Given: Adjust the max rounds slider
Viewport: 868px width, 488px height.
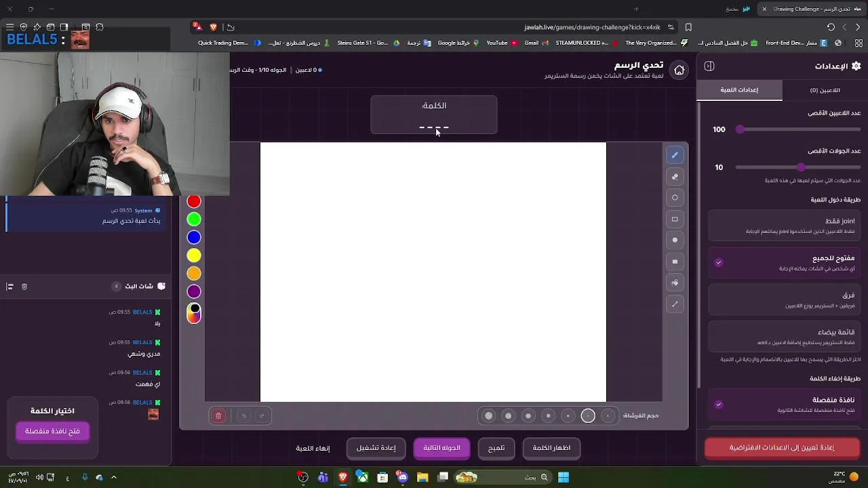Looking at the screenshot, I should point(798,167).
